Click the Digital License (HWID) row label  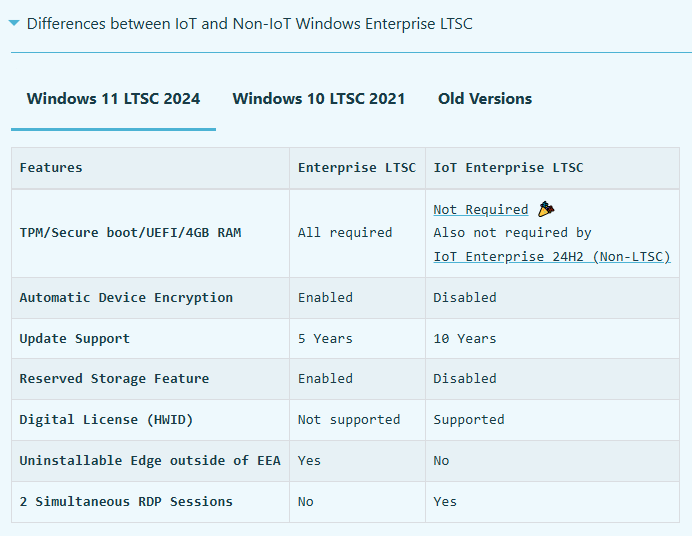(x=106, y=420)
